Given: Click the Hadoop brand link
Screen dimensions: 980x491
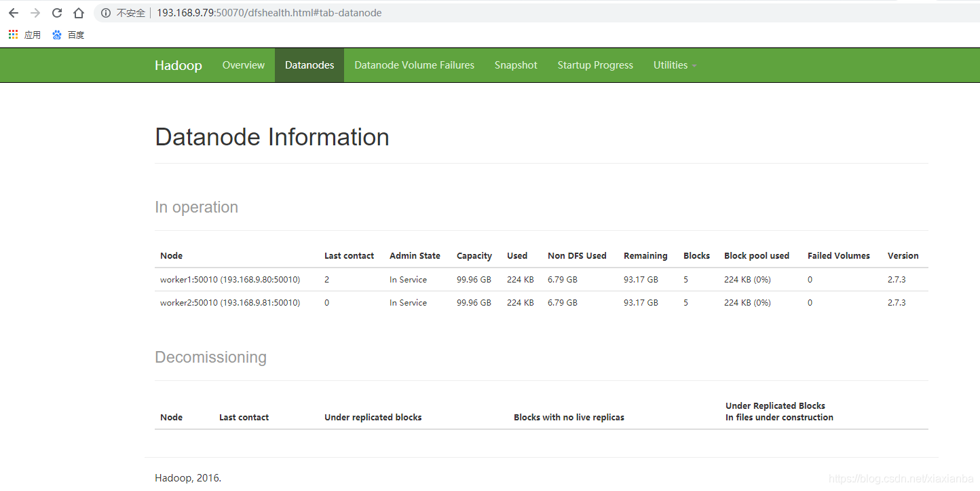Looking at the screenshot, I should (178, 65).
